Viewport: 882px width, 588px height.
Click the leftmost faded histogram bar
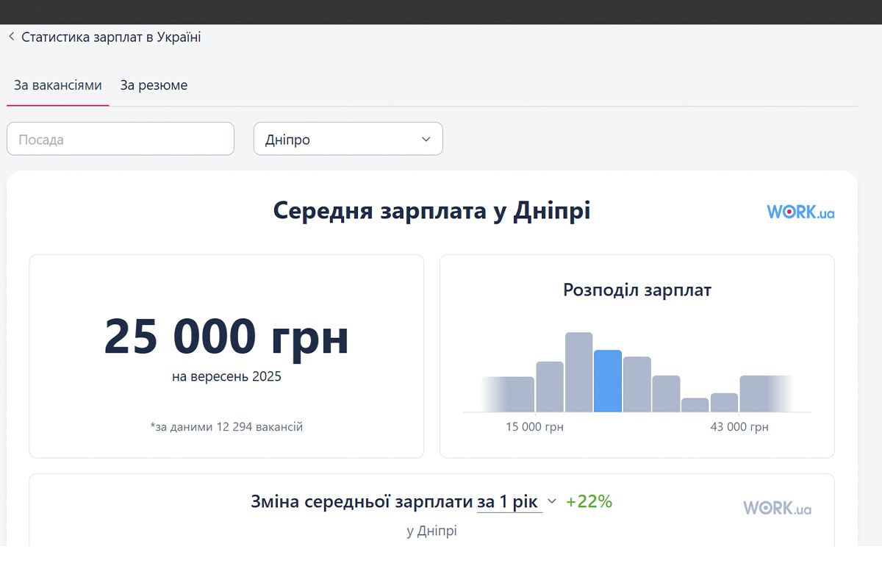(x=509, y=394)
